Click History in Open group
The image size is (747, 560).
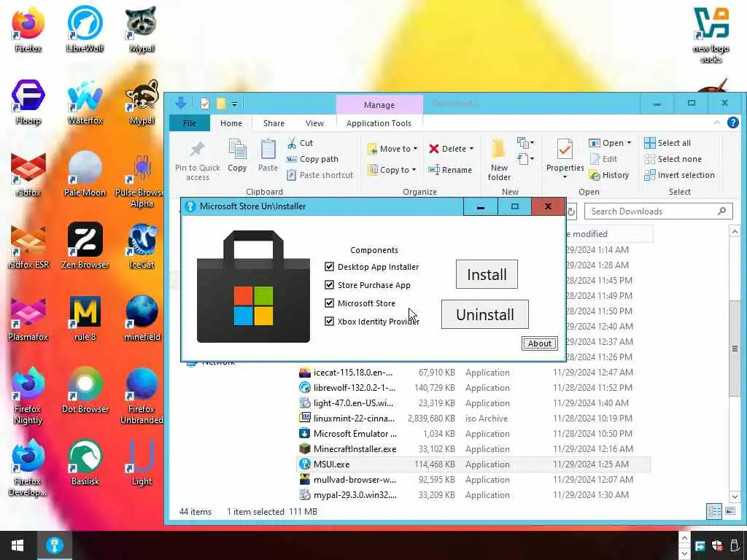[x=609, y=175]
